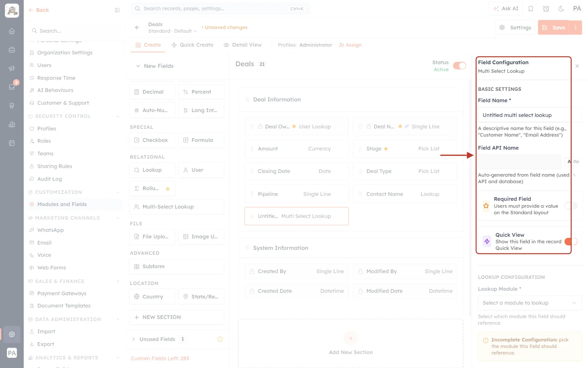This screenshot has height=368, width=588.
Task: Switch to the Quick Create tab
Action: (192, 45)
